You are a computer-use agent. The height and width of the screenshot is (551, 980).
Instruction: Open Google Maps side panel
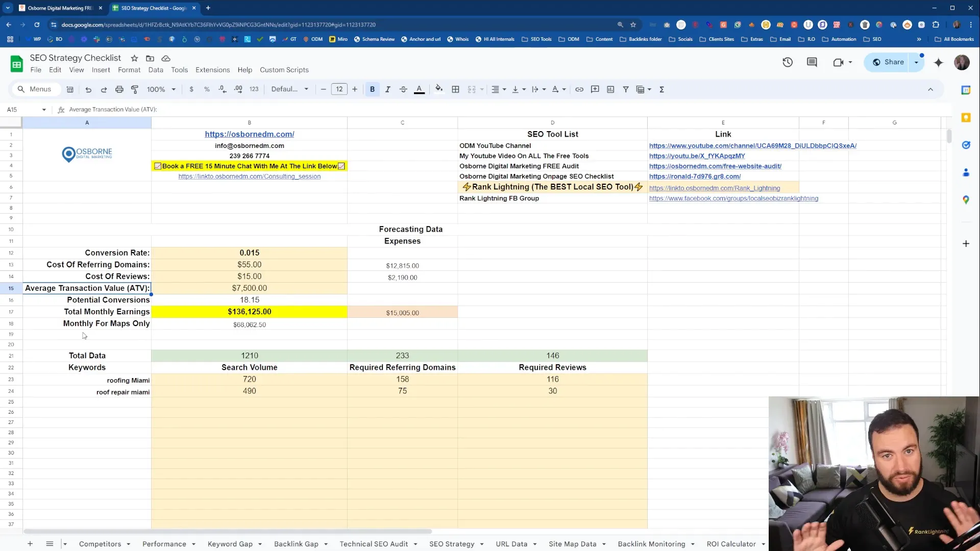(966, 200)
